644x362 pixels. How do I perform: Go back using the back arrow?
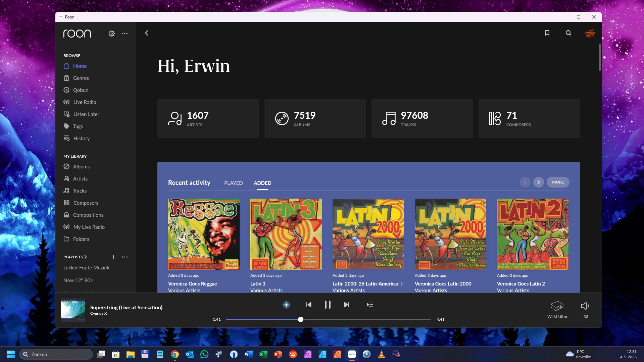pos(147,33)
